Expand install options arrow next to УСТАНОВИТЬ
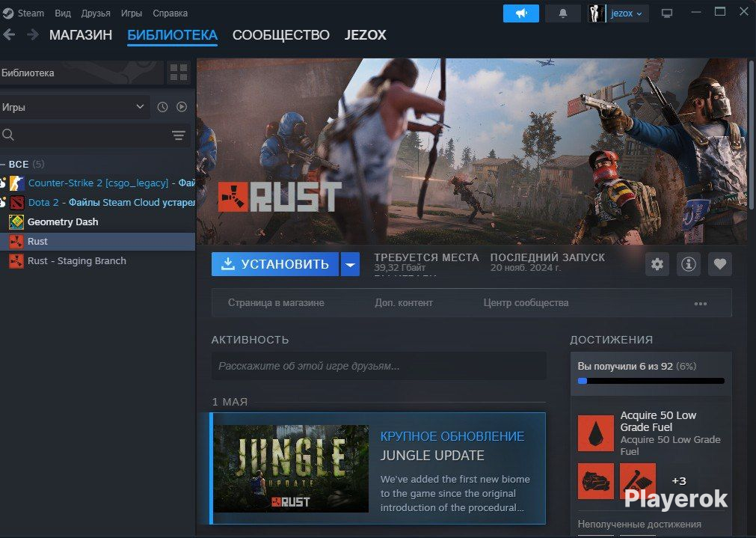 (351, 264)
